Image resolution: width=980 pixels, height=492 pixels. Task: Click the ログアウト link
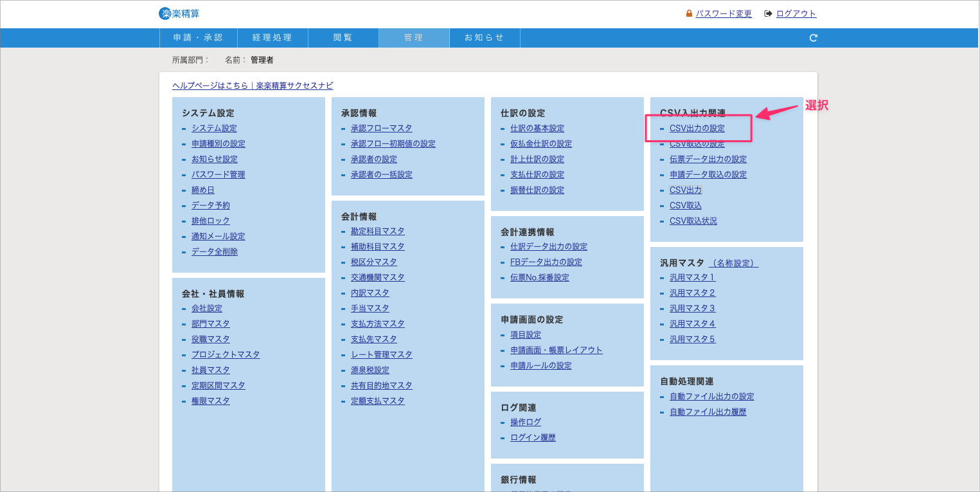[796, 14]
